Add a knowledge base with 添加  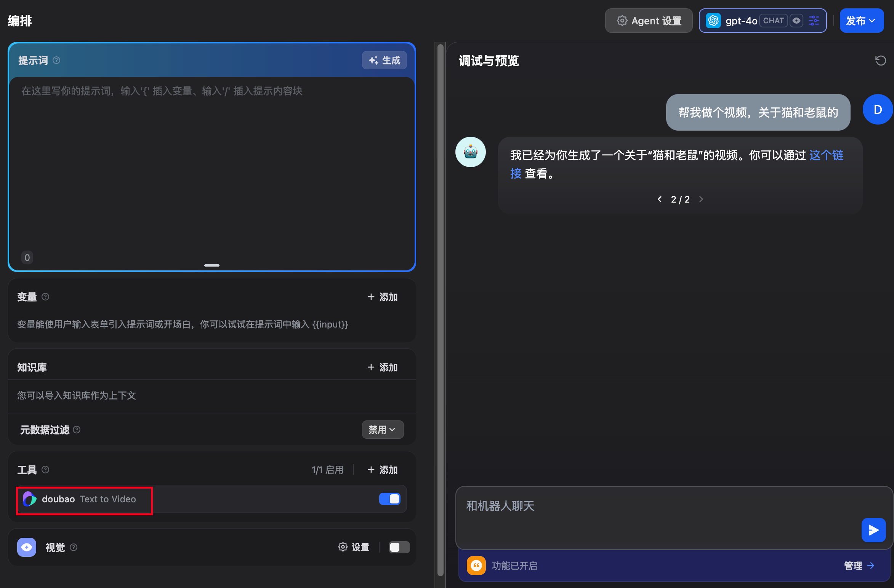(382, 367)
